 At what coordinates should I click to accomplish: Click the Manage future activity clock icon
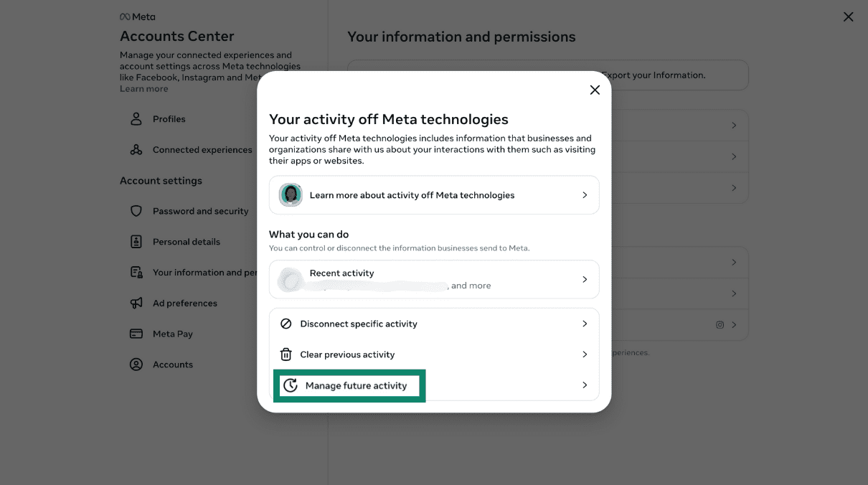(x=291, y=385)
